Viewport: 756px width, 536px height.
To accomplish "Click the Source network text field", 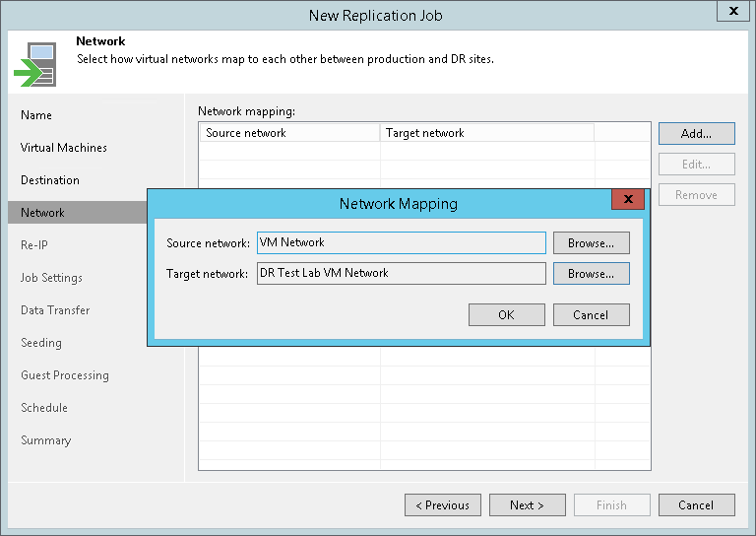I will [402, 242].
